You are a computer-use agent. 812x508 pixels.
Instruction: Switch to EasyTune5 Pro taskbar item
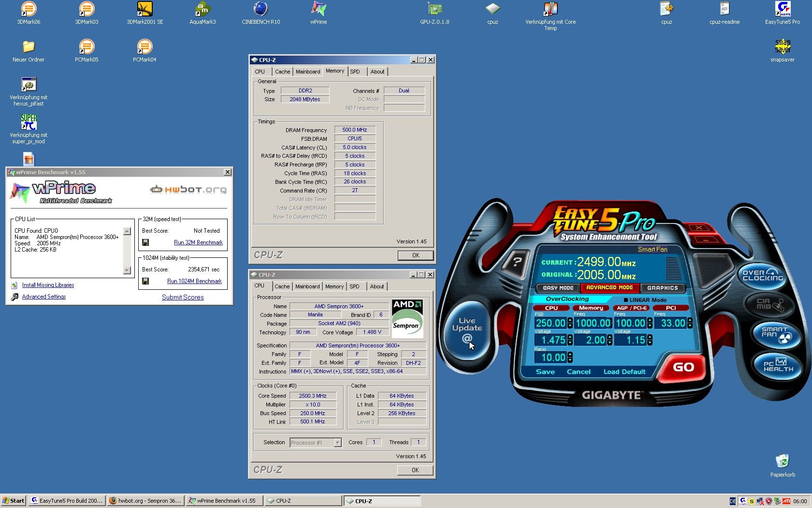pyautogui.click(x=66, y=501)
